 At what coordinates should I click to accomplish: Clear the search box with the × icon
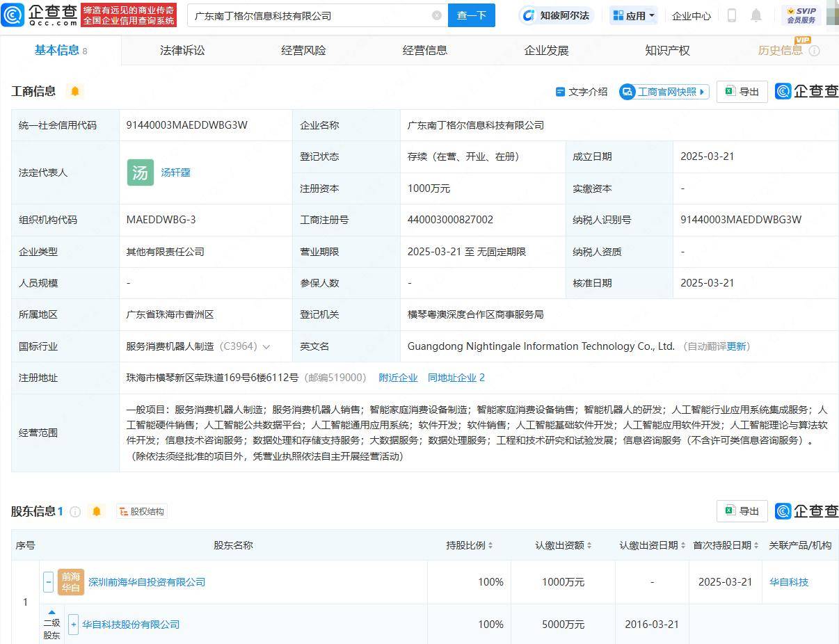tap(437, 15)
